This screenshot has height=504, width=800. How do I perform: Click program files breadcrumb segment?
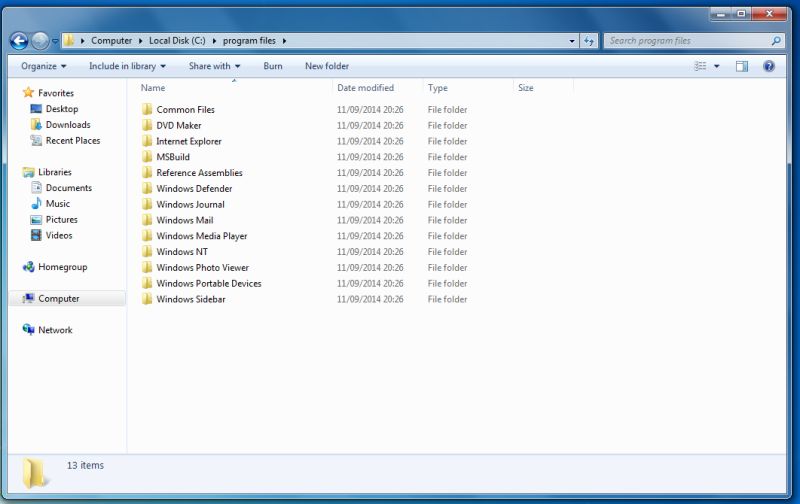pos(249,41)
